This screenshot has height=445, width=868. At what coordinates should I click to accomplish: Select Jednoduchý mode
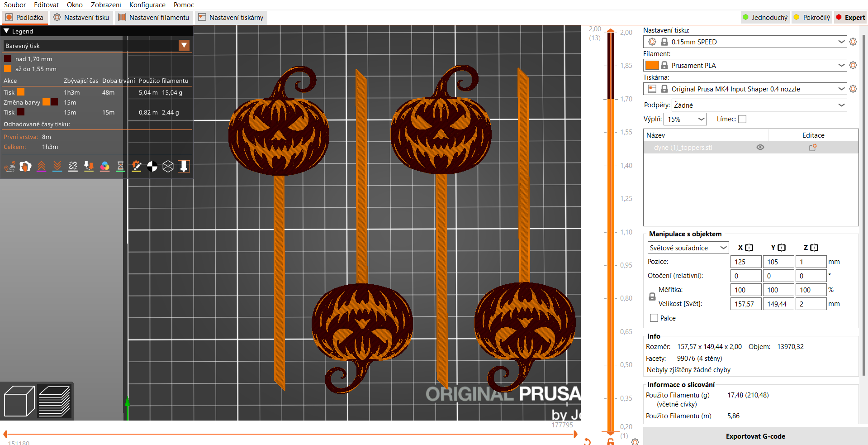765,18
